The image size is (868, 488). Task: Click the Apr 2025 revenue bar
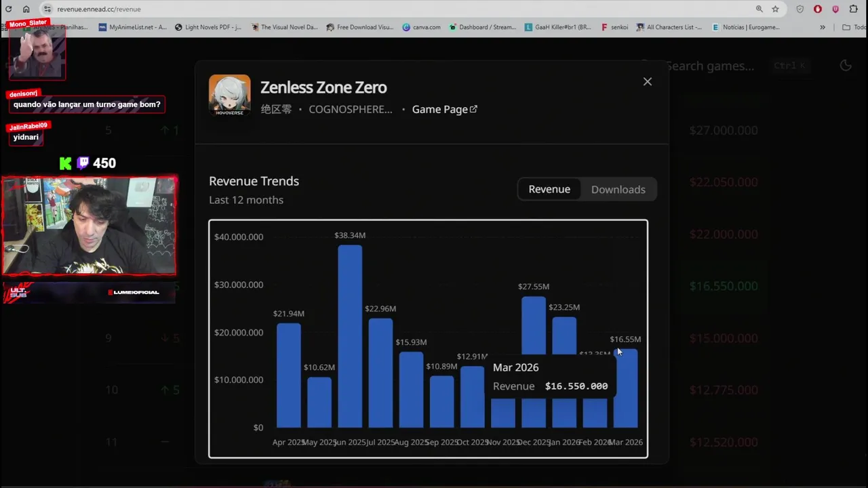[x=288, y=375]
